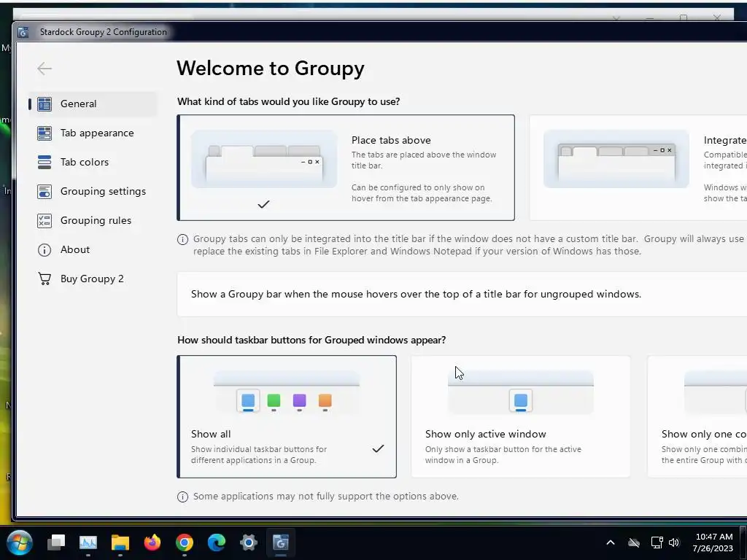Open the Tab appearance page
Screen dimensions: 747x560
click(93, 133)
